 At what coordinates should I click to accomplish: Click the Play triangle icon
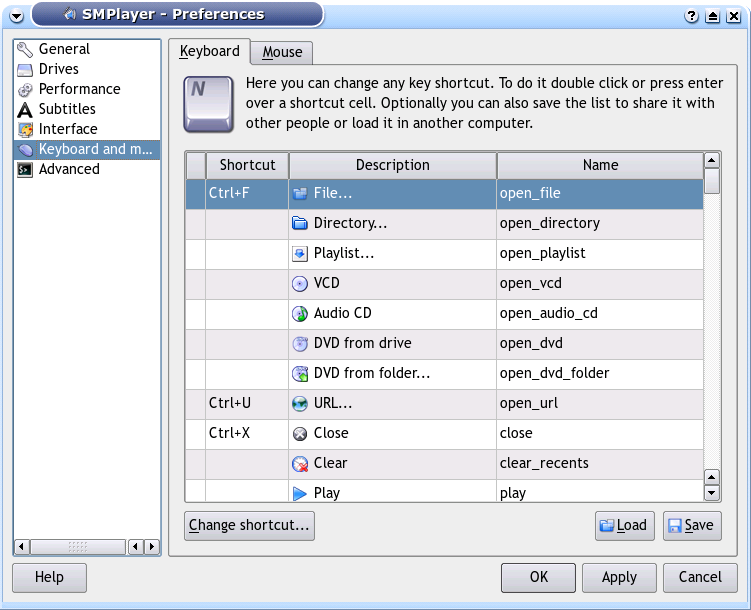click(x=300, y=493)
